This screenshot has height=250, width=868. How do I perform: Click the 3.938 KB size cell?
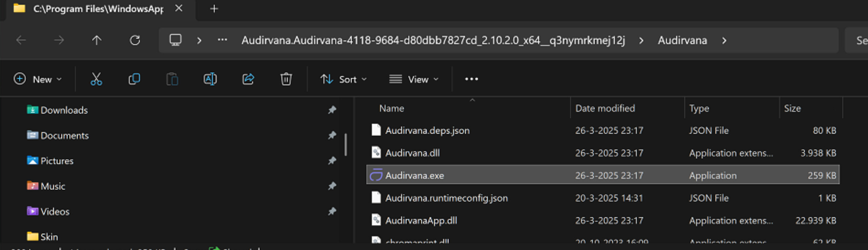pyautogui.click(x=818, y=153)
